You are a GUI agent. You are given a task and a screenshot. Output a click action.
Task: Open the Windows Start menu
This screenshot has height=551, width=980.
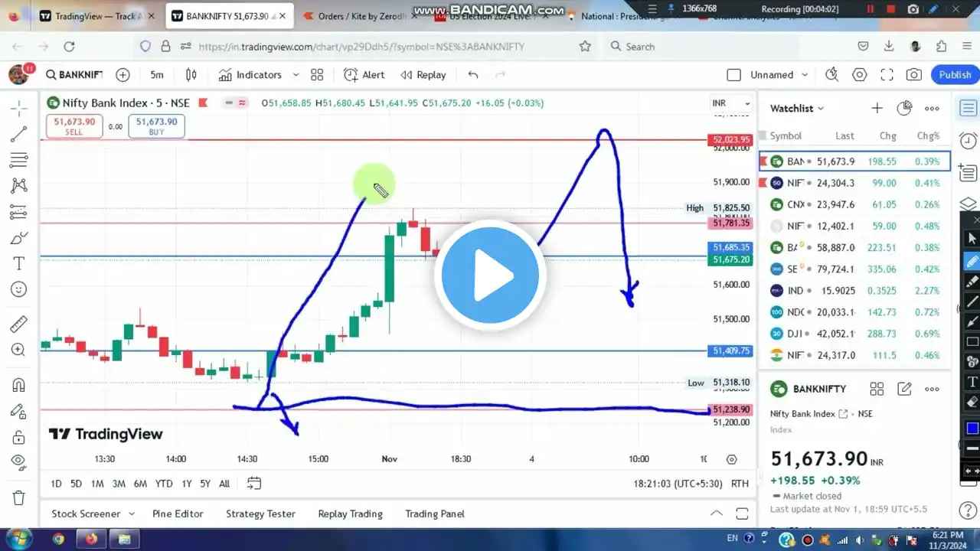tap(18, 539)
